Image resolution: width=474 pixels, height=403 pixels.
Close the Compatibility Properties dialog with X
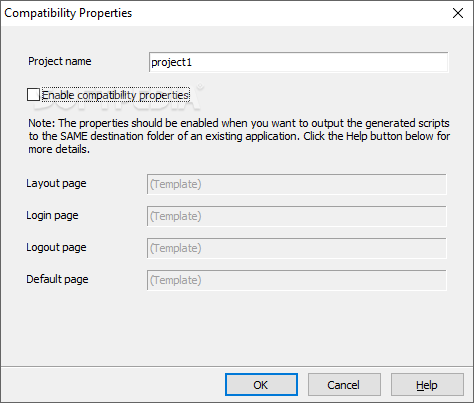(458, 13)
